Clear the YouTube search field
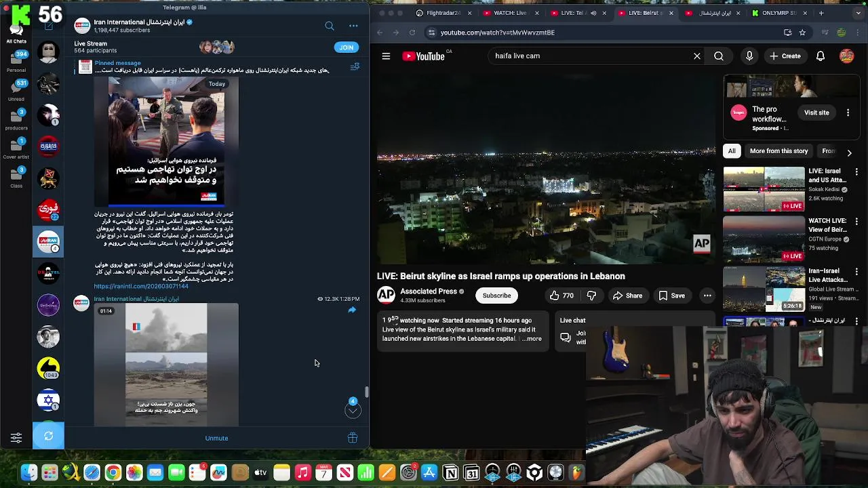The image size is (868, 488). [696, 56]
